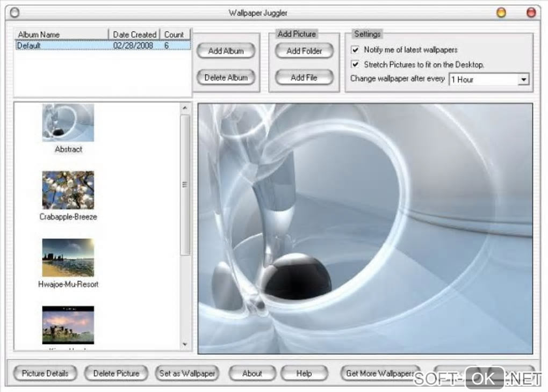Toggle Stretch Pictures to fit Desktop checkbox
The image size is (548, 392).
(x=355, y=64)
